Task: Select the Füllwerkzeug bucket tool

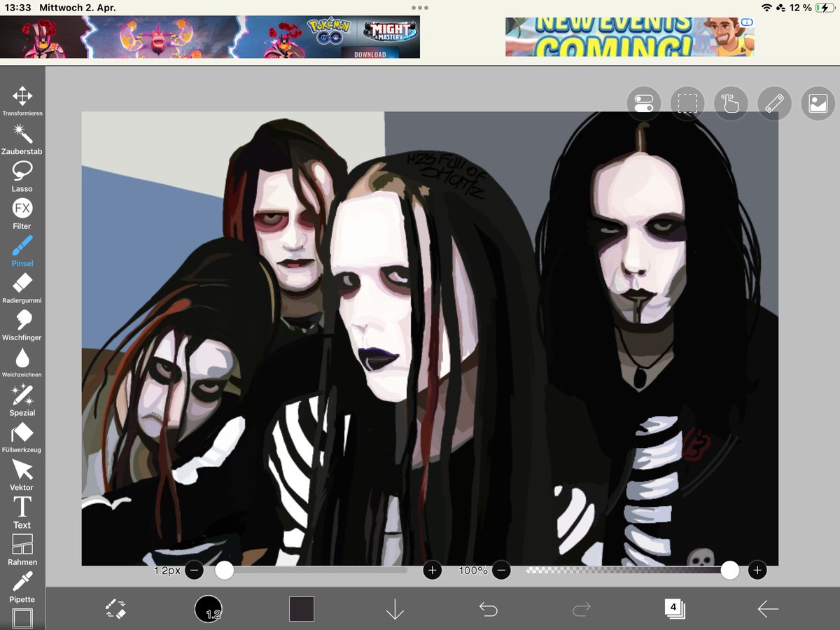Action: [22, 437]
